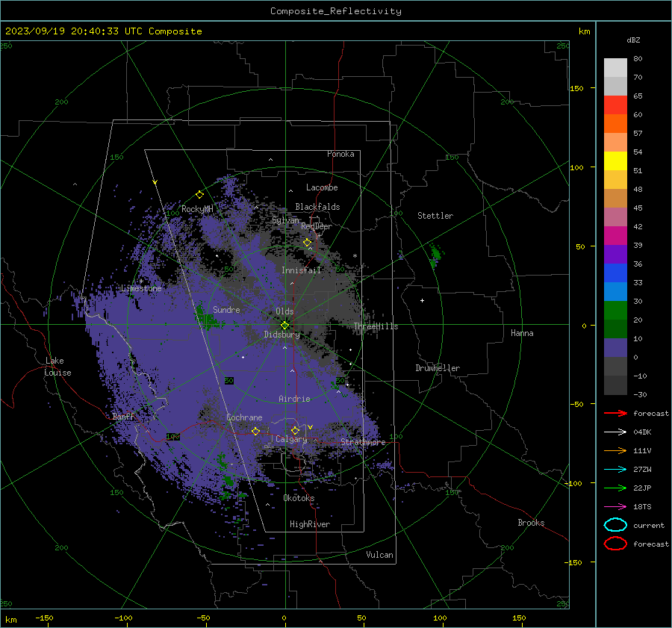Click the Cochrane label
Viewport: 672px width, 628px height.
point(244,417)
